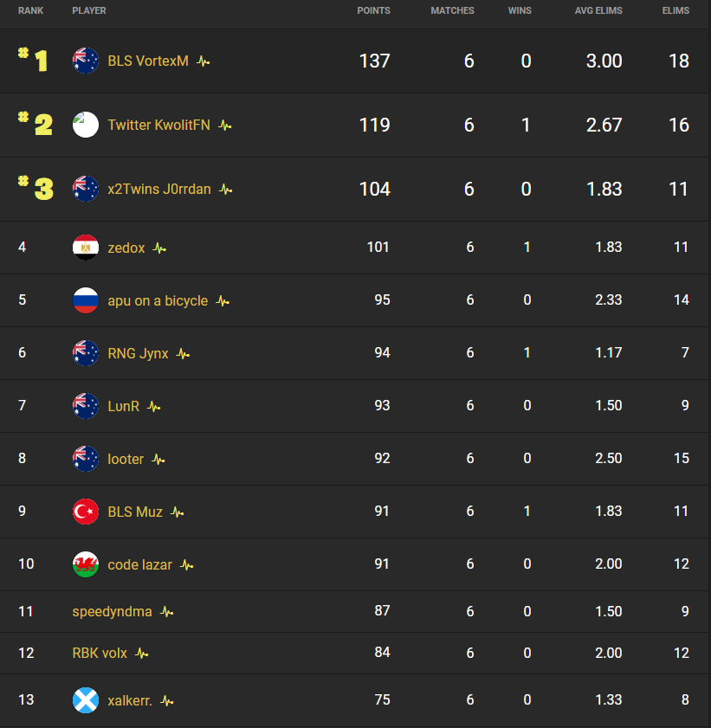Image resolution: width=711 pixels, height=728 pixels.
Task: Click the activity pulse icon beside Twitter KwolitFN
Action: pyautogui.click(x=225, y=125)
